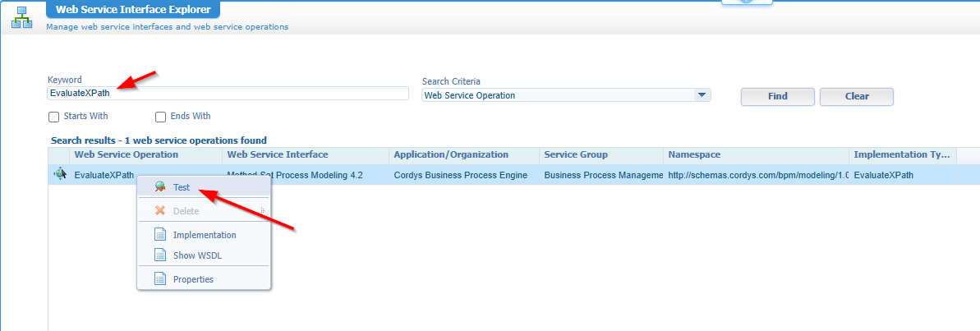Click the Properties document icon
Image resolution: width=980 pixels, height=331 pixels.
159,279
